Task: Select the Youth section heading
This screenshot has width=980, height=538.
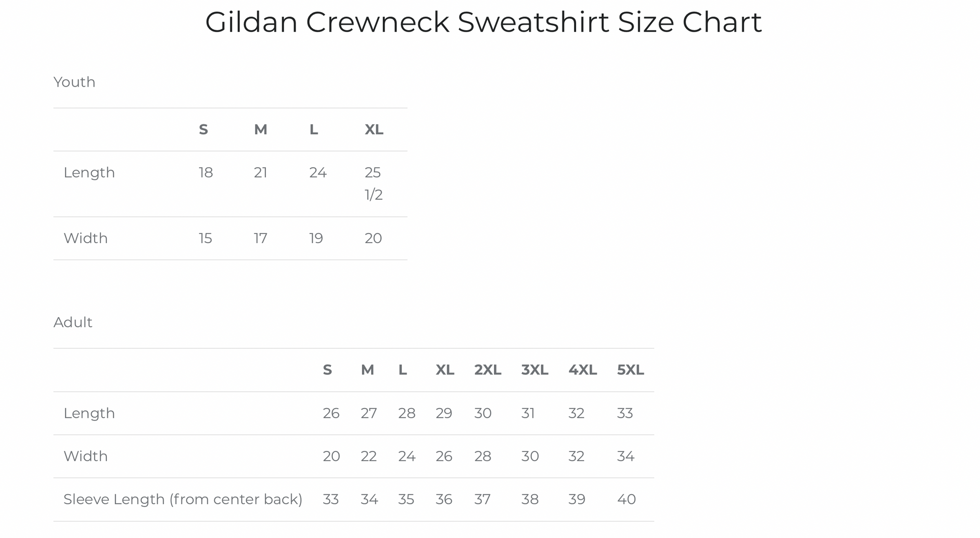Action: coord(74,82)
